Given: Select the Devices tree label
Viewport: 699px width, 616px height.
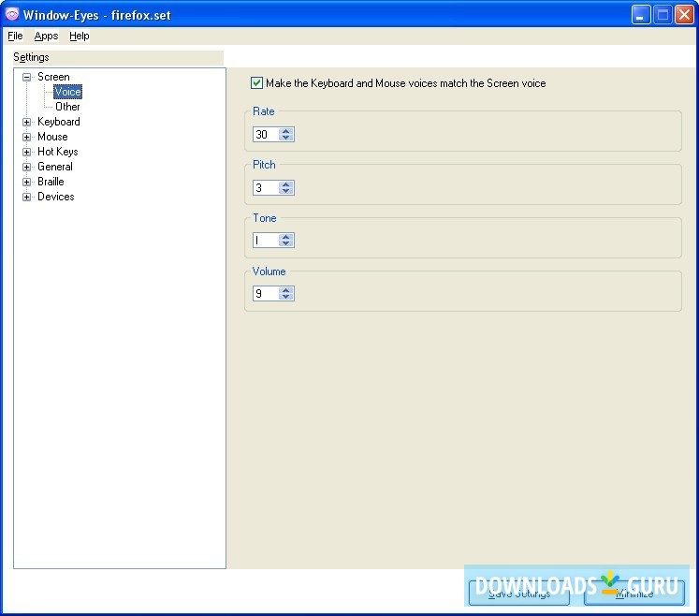Looking at the screenshot, I should click(56, 197).
